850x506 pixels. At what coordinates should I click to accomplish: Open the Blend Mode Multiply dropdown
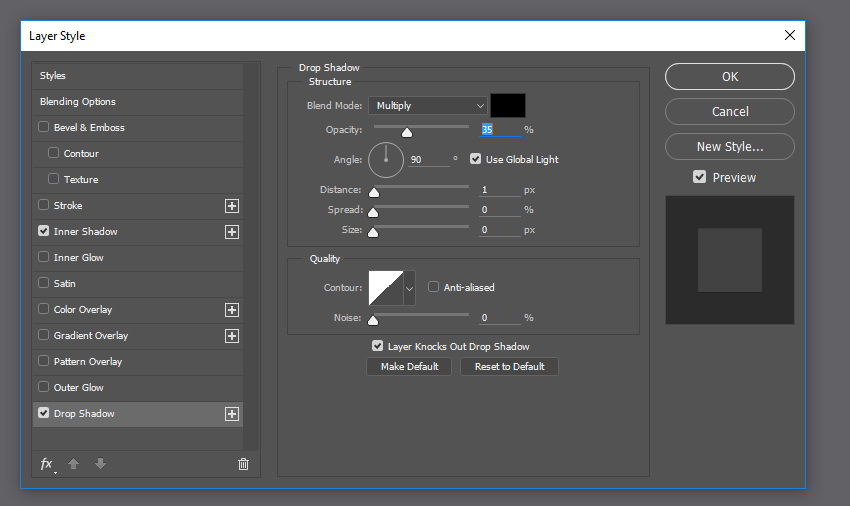(427, 106)
